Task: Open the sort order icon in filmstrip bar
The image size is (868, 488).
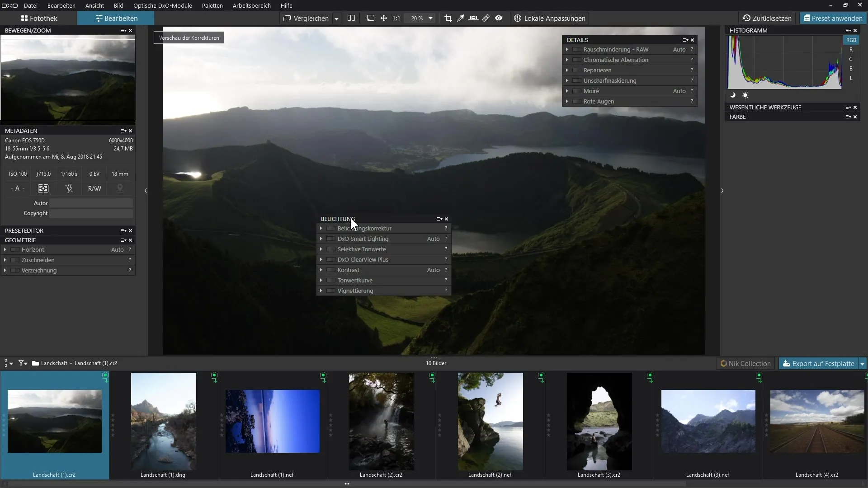Action: pyautogui.click(x=9, y=363)
